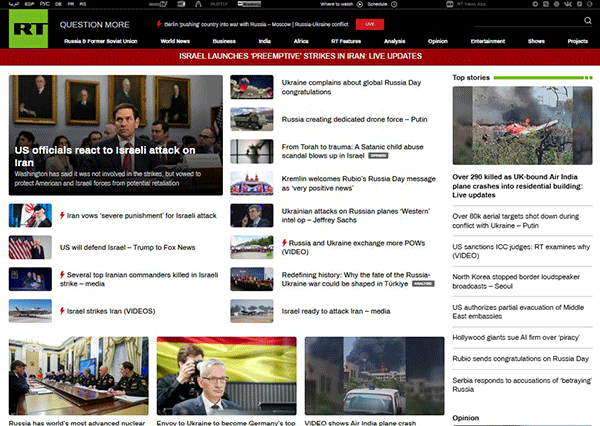Viewport: 600px width, 426px height.
Task: Open the Opinion menu section
Action: click(x=438, y=41)
